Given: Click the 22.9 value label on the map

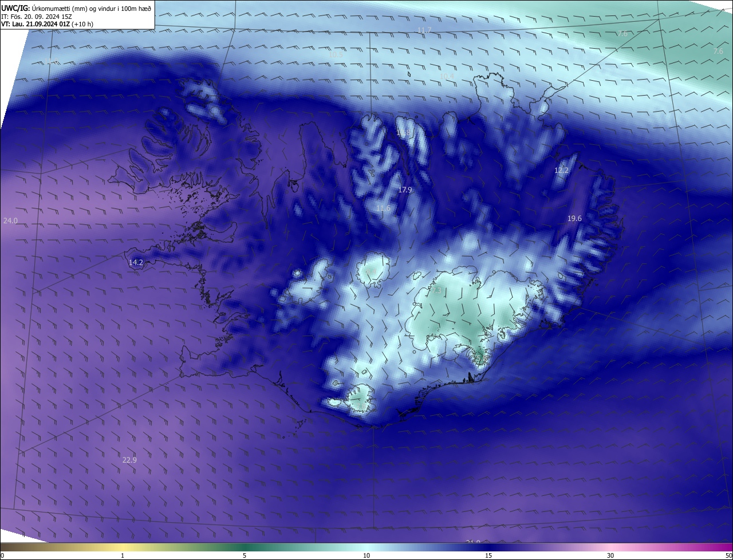Looking at the screenshot, I should [129, 460].
